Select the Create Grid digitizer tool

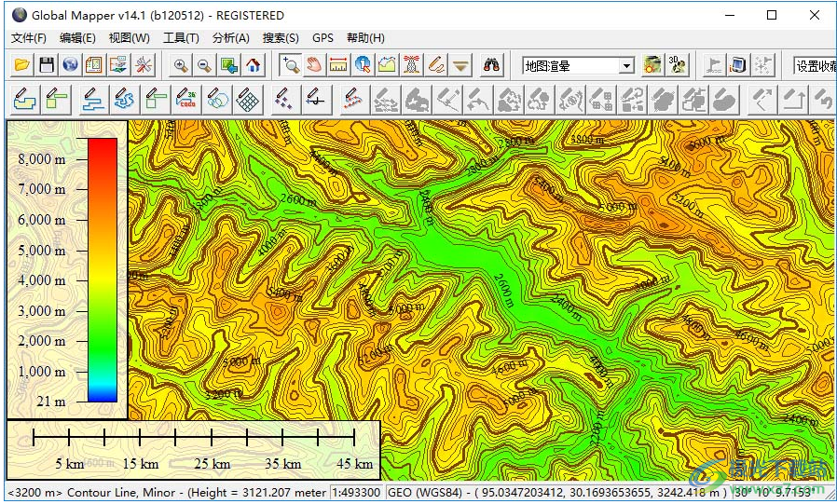tap(248, 99)
